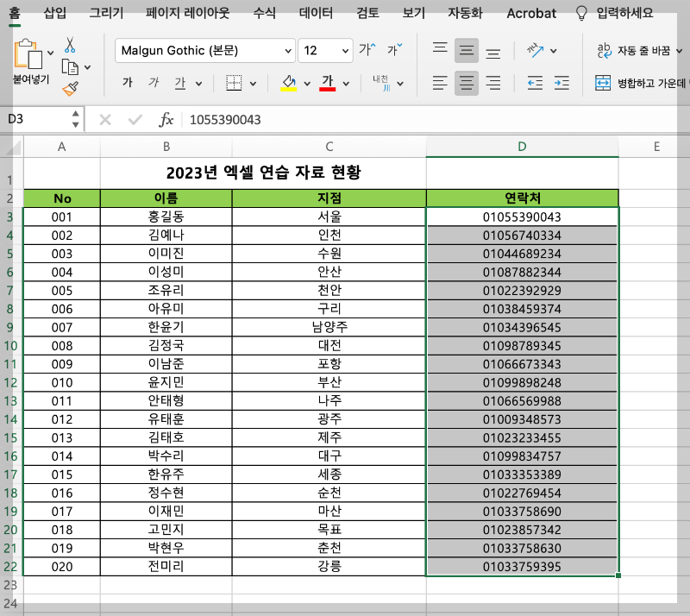Screen dimensions: 690x616
Task: Open the Malgun Gothic font dropdown
Action: (204, 51)
